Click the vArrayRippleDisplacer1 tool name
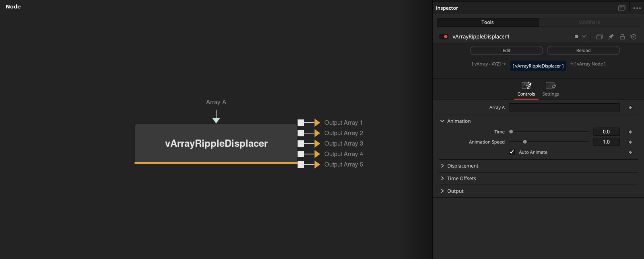Image resolution: width=644 pixels, height=259 pixels. 481,37
